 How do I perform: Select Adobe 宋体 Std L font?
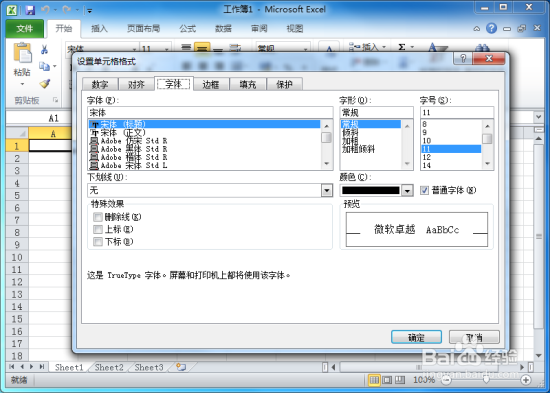tap(204, 165)
